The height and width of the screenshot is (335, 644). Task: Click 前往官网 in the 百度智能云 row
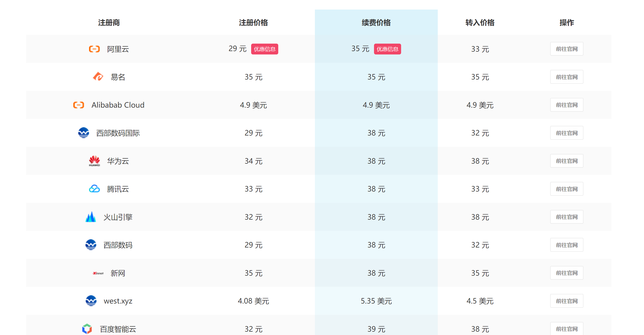tap(567, 329)
